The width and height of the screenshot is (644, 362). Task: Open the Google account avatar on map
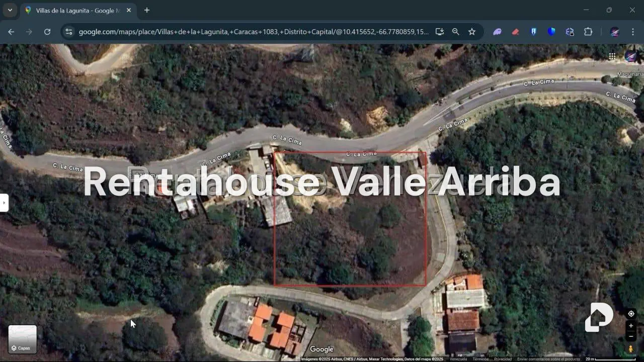(x=631, y=56)
